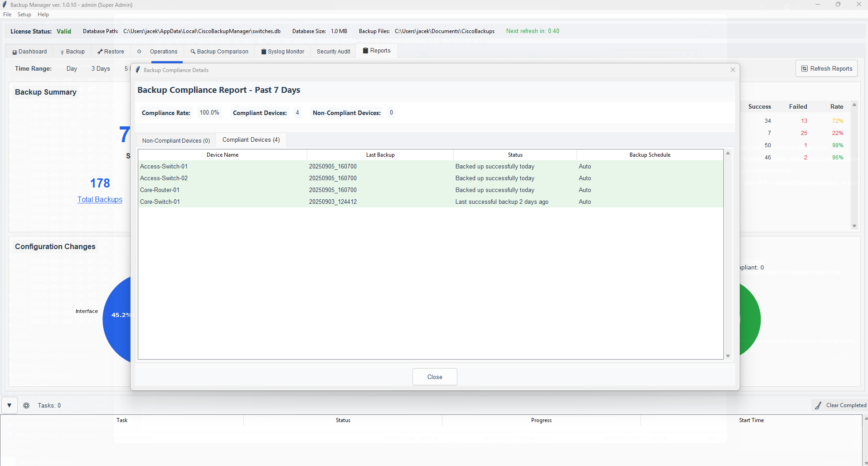This screenshot has width=868, height=466.
Task: Open the Backup tab
Action: tap(73, 51)
